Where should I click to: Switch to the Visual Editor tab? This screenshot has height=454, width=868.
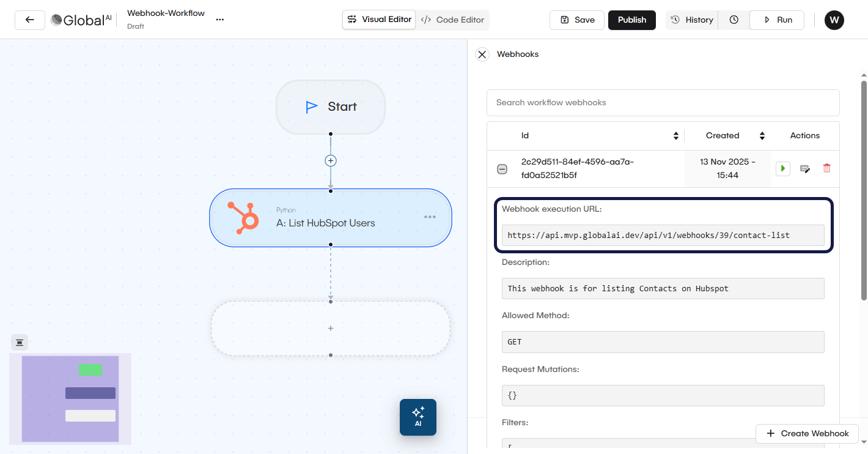[379, 20]
